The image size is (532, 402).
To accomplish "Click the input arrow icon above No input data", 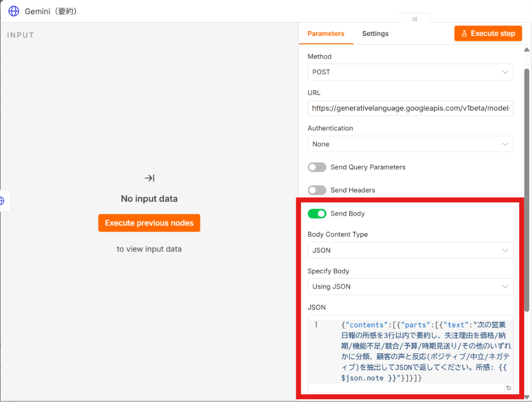I will pyautogui.click(x=149, y=178).
